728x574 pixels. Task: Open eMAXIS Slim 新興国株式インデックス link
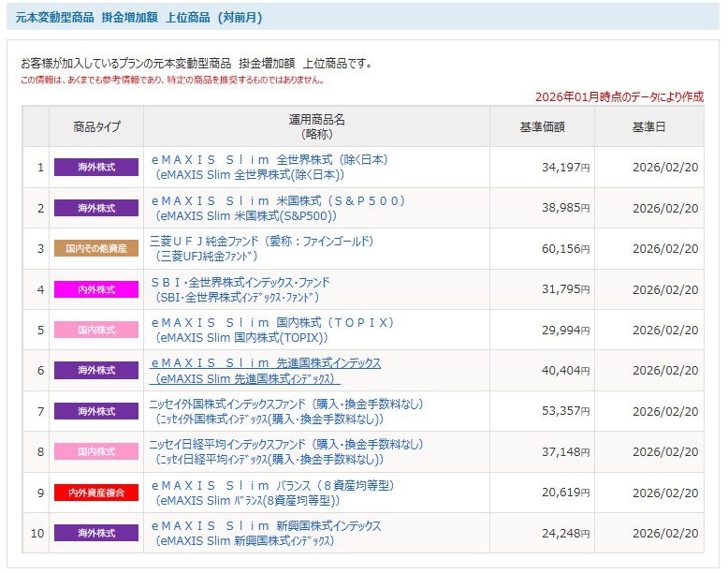266,533
